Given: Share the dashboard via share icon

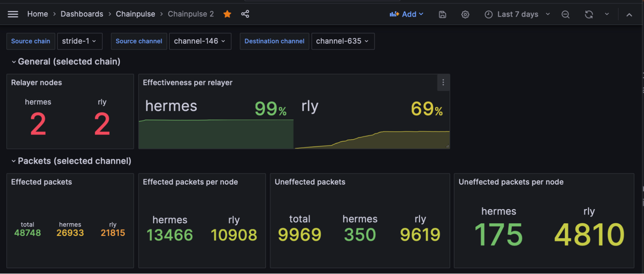Looking at the screenshot, I should 245,14.
